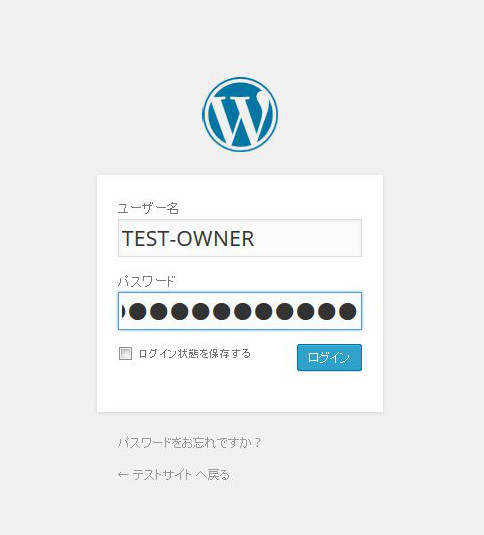Image resolution: width=484 pixels, height=535 pixels.
Task: Click the grey page background beside form
Action: pos(433,293)
